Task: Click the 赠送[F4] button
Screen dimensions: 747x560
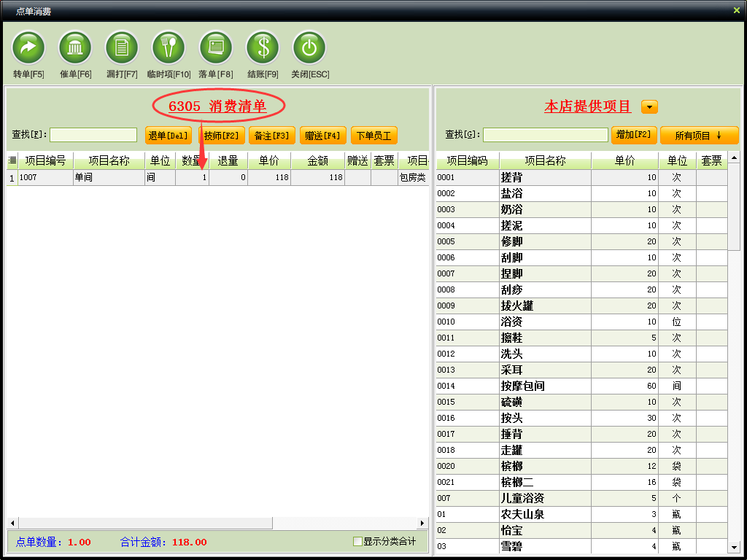Action: 323,135
